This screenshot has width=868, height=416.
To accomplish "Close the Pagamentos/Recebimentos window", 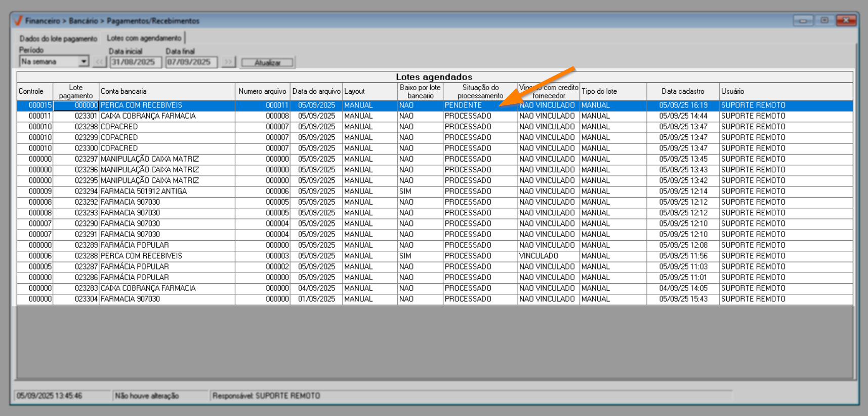I will click(846, 21).
